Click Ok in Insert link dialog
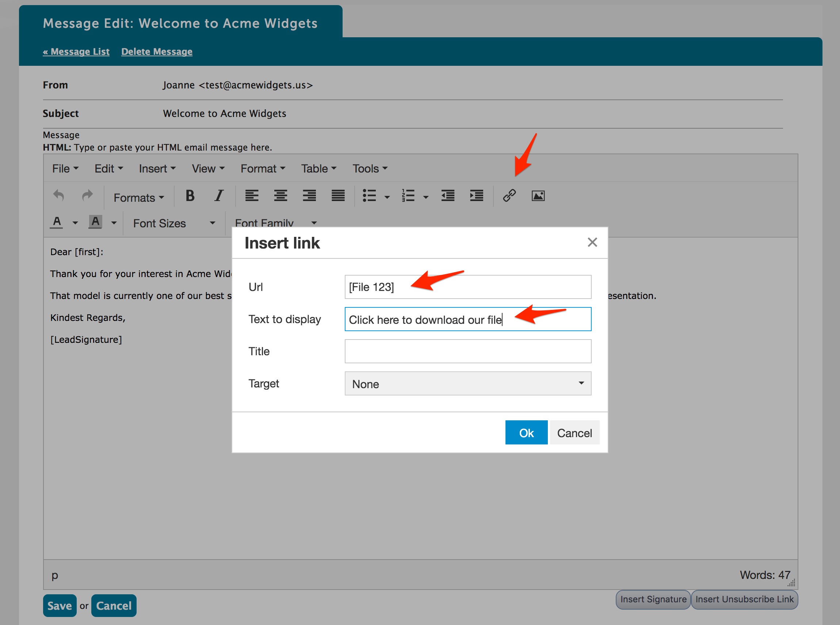Image resolution: width=840 pixels, height=625 pixels. [x=526, y=432]
